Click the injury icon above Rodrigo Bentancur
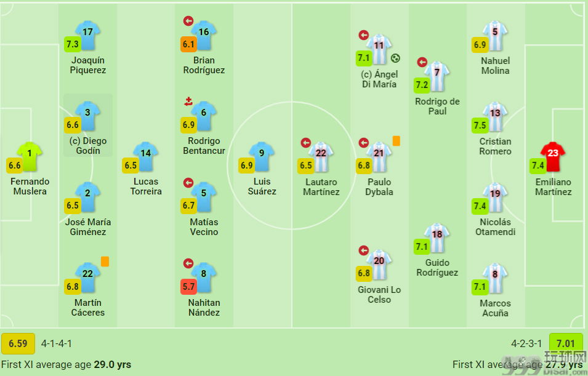The width and height of the screenshot is (588, 376). click(x=188, y=101)
